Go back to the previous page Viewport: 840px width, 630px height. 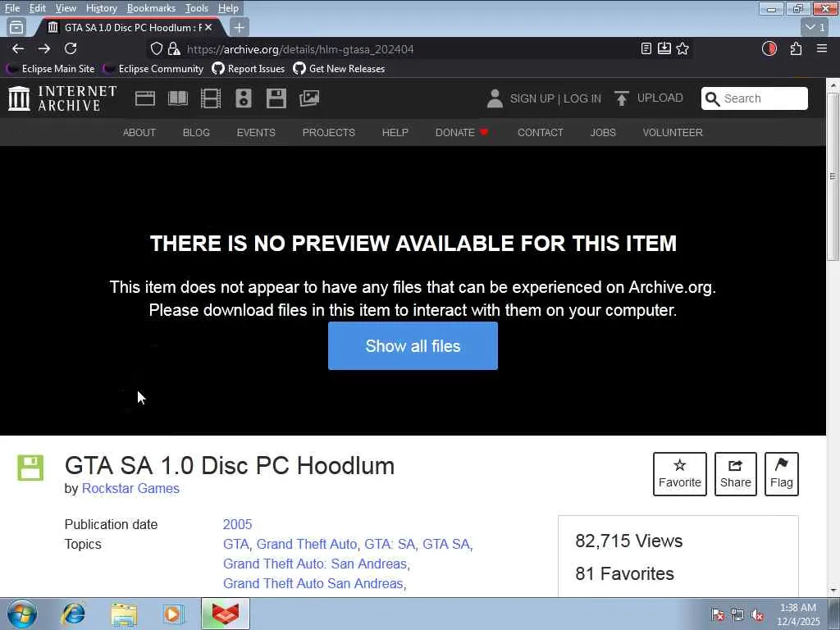coord(18,48)
